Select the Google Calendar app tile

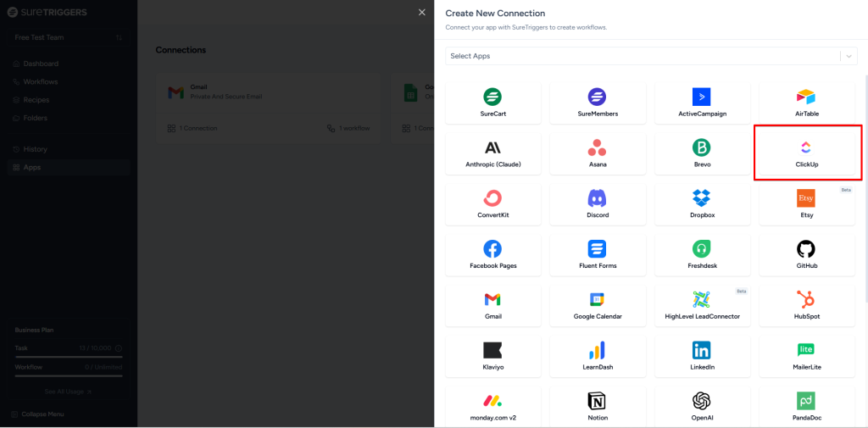597,306
